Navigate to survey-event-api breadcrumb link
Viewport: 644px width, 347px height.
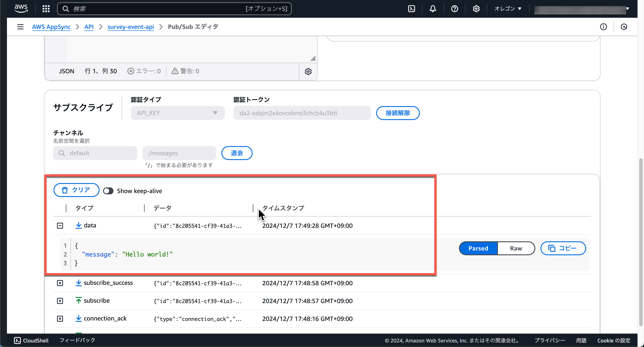coord(130,27)
